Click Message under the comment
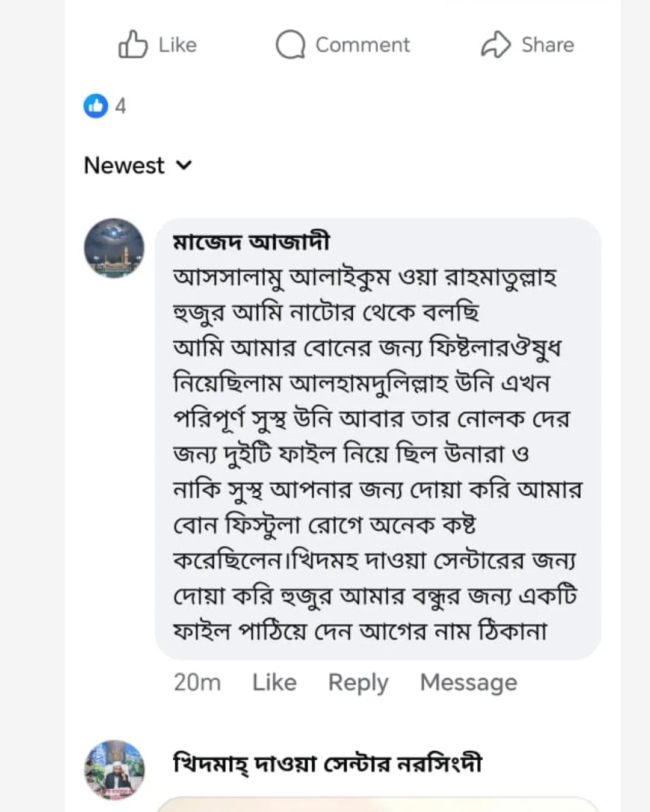Image resolution: width=650 pixels, height=812 pixels. (468, 683)
